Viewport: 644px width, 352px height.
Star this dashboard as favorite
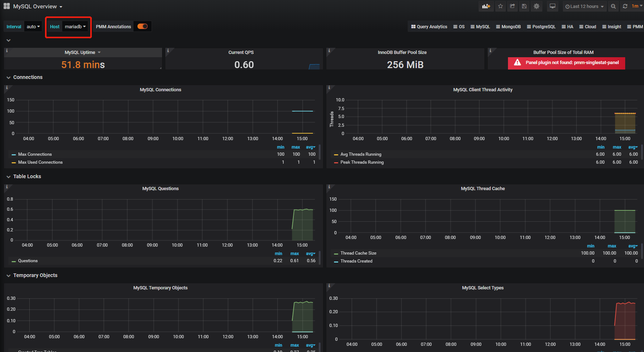pos(500,7)
